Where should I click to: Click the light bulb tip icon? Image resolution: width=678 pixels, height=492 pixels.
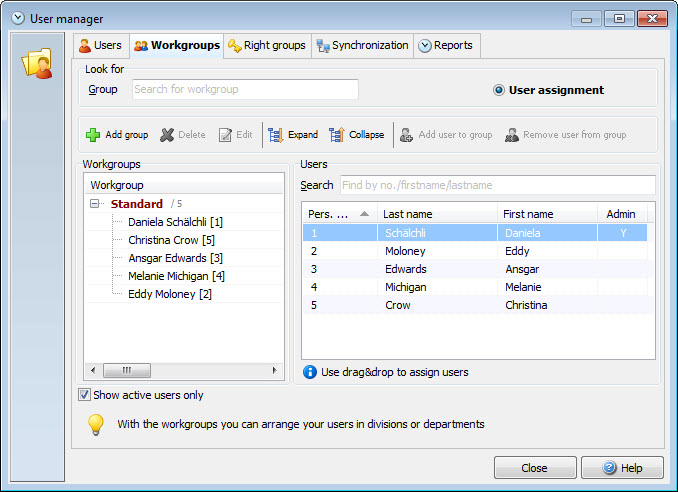[x=96, y=425]
